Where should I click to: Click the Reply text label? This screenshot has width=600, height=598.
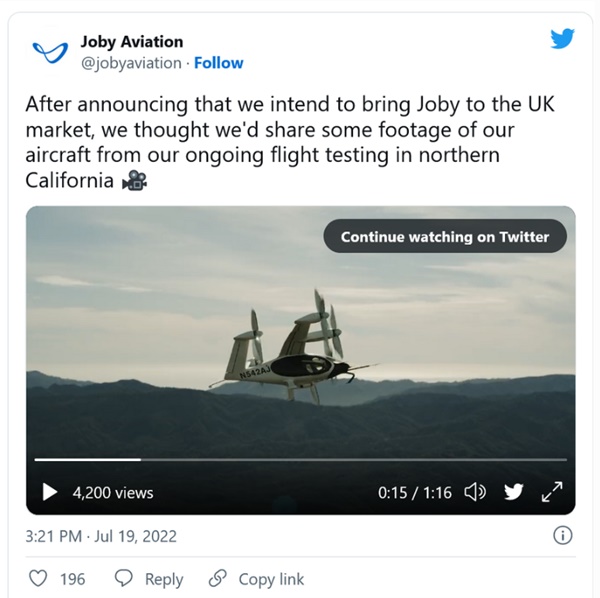click(x=164, y=579)
